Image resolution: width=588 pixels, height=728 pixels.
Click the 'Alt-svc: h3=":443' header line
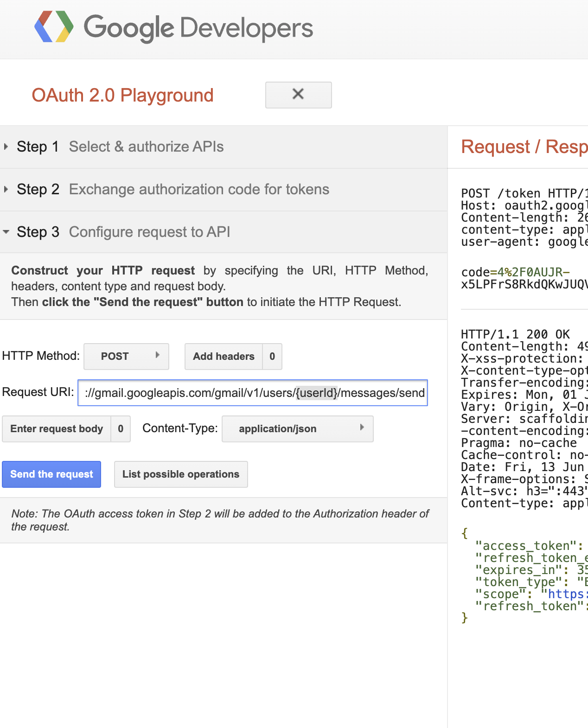pyautogui.click(x=524, y=491)
